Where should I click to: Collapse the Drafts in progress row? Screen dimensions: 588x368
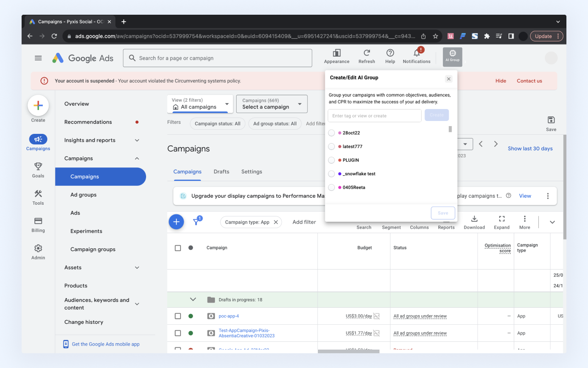pos(193,299)
